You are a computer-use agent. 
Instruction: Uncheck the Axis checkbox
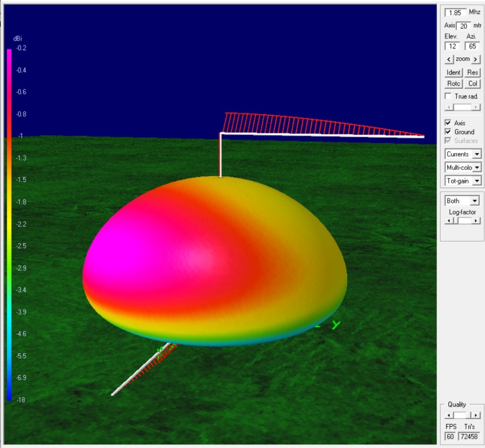(448, 123)
